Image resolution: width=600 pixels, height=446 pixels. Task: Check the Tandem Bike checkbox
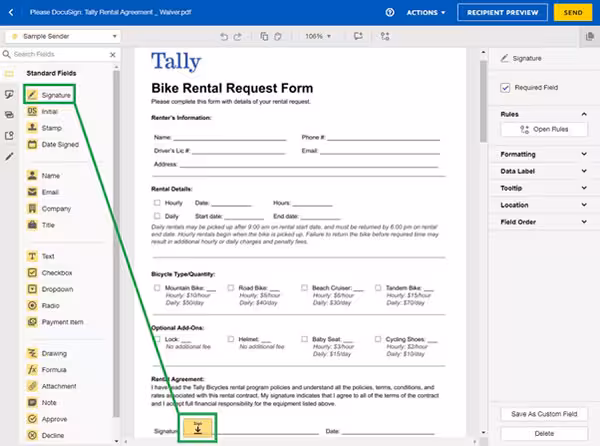(x=378, y=288)
